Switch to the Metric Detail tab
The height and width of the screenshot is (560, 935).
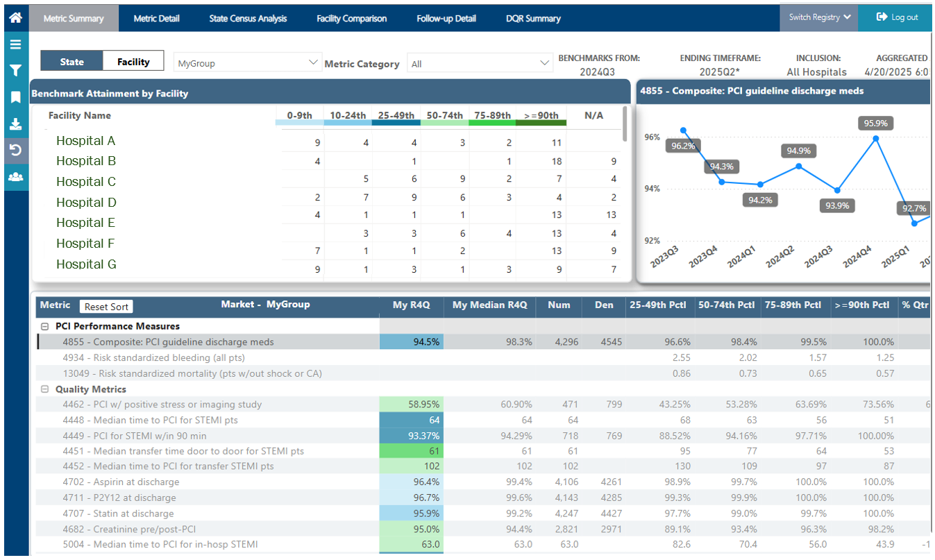click(157, 18)
